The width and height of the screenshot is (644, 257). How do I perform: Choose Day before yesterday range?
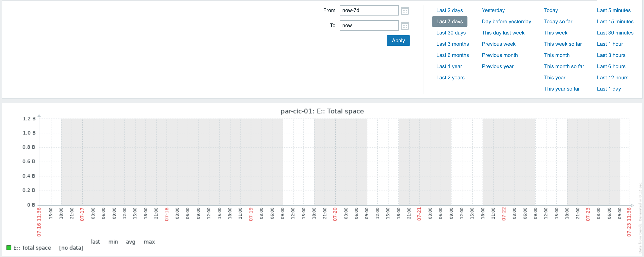tap(506, 22)
